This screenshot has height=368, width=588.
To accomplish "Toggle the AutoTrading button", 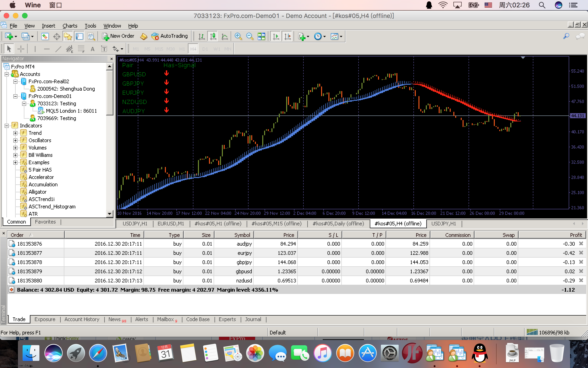I will pos(169,36).
